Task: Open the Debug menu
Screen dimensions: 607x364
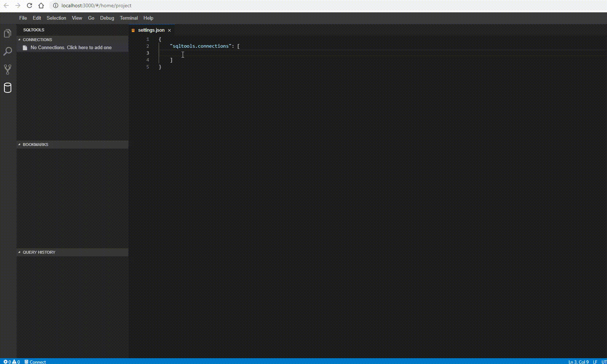Action: pos(107,18)
